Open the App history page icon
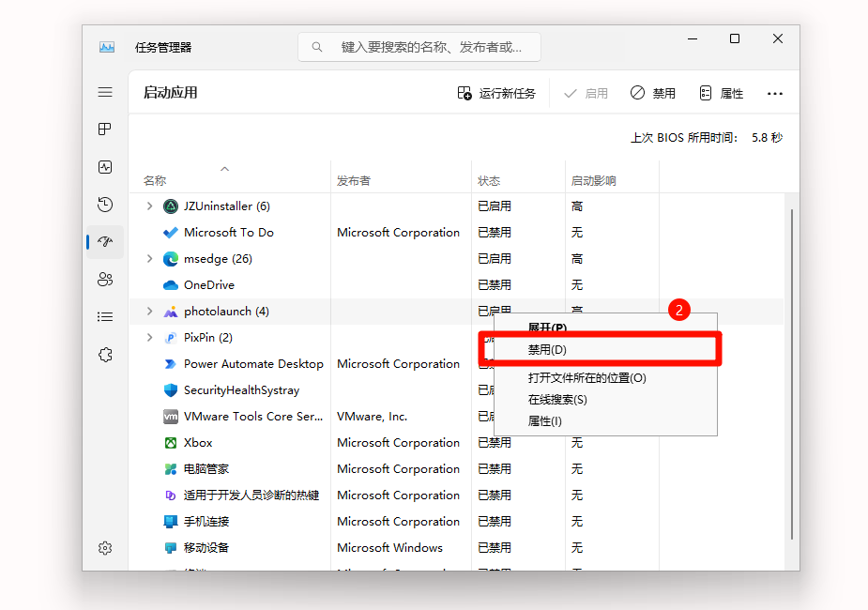The image size is (868, 610). click(x=105, y=205)
